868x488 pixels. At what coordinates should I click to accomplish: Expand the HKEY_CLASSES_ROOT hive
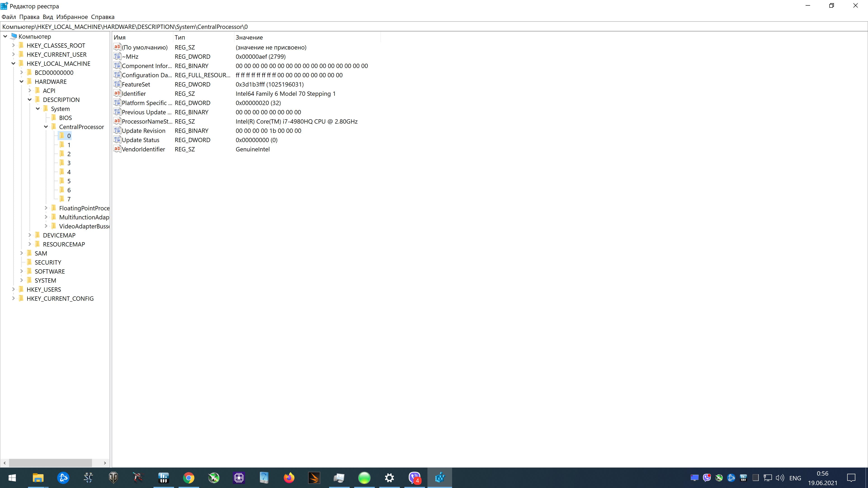click(x=14, y=45)
